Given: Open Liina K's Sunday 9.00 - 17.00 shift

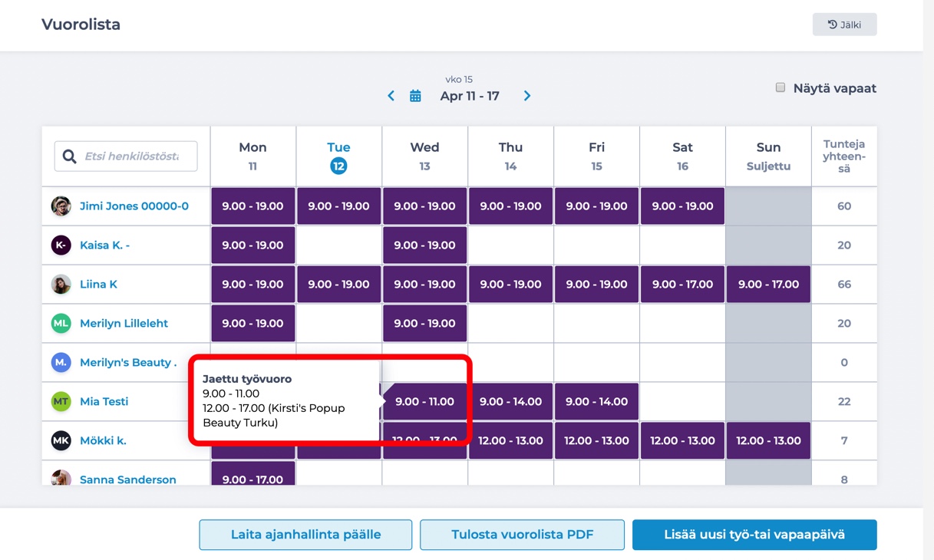Looking at the screenshot, I should (768, 285).
